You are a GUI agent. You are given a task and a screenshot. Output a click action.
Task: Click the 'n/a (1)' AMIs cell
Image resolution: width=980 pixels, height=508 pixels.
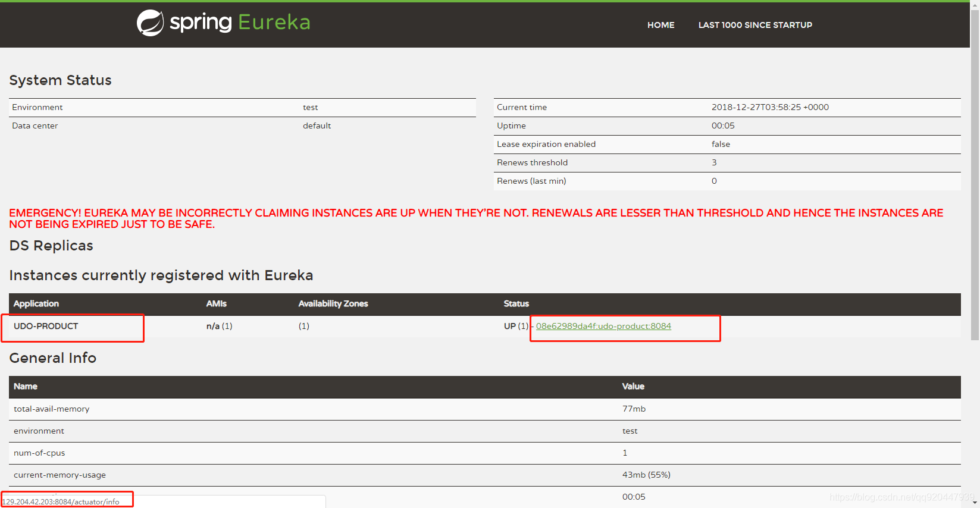pos(219,326)
